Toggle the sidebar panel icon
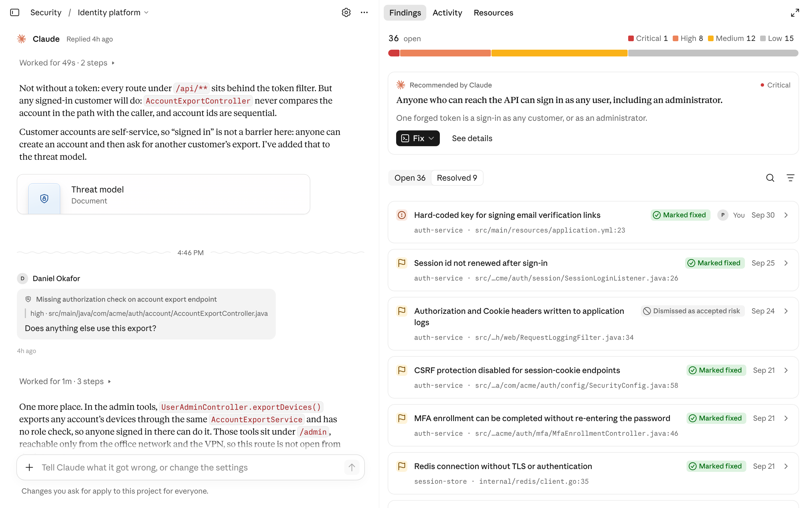The image size is (812, 508). pos(15,12)
